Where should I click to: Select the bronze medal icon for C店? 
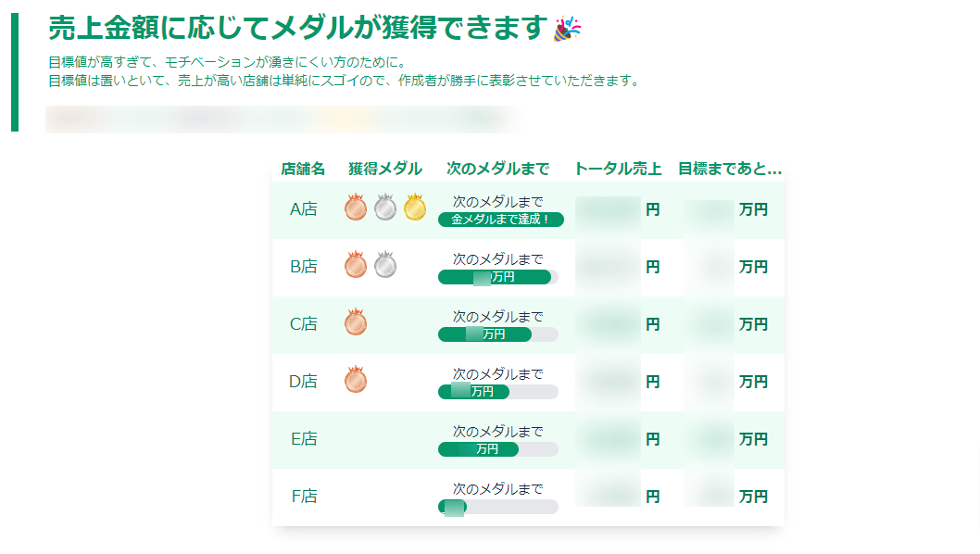[x=357, y=323]
